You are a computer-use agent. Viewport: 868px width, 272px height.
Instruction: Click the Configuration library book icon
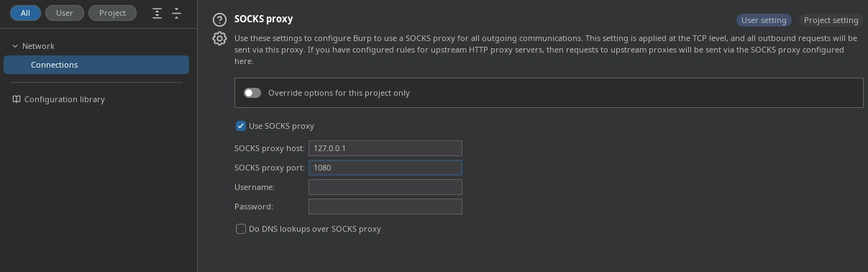(17, 99)
